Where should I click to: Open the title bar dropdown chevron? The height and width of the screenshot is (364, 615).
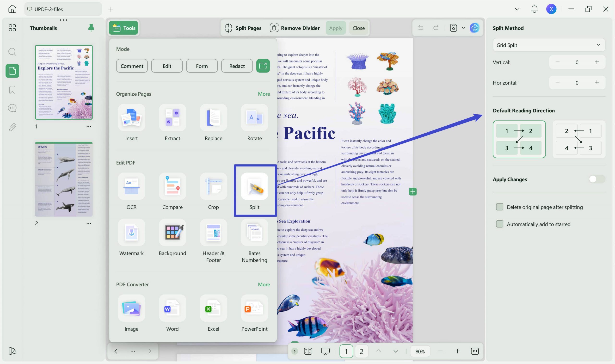point(517,9)
